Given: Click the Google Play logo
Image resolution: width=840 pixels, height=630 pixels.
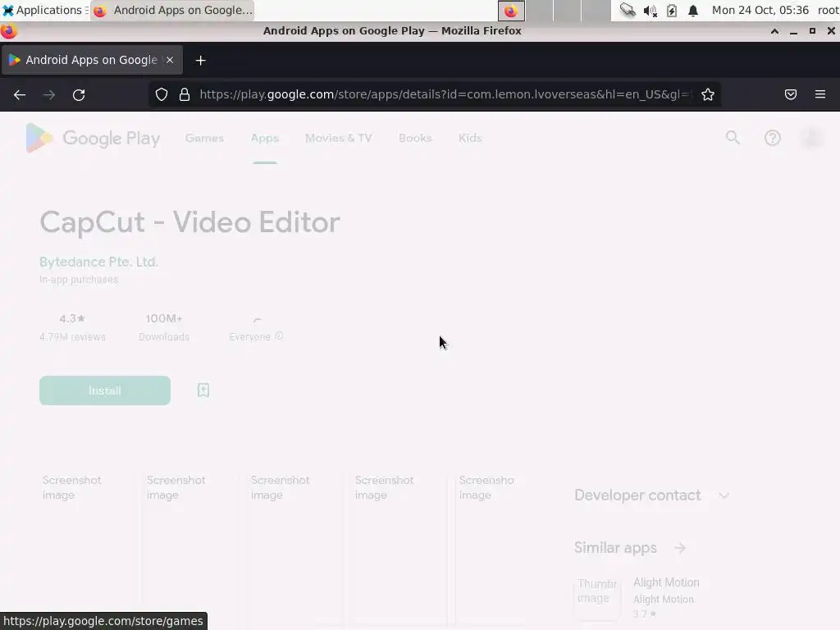Looking at the screenshot, I should coord(94,138).
